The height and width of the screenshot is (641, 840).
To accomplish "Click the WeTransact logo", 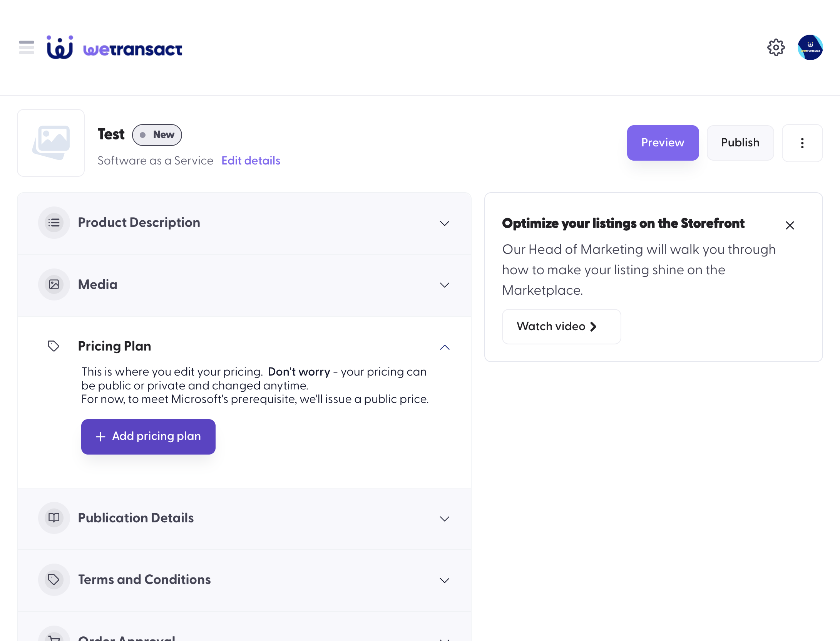I will (x=114, y=48).
